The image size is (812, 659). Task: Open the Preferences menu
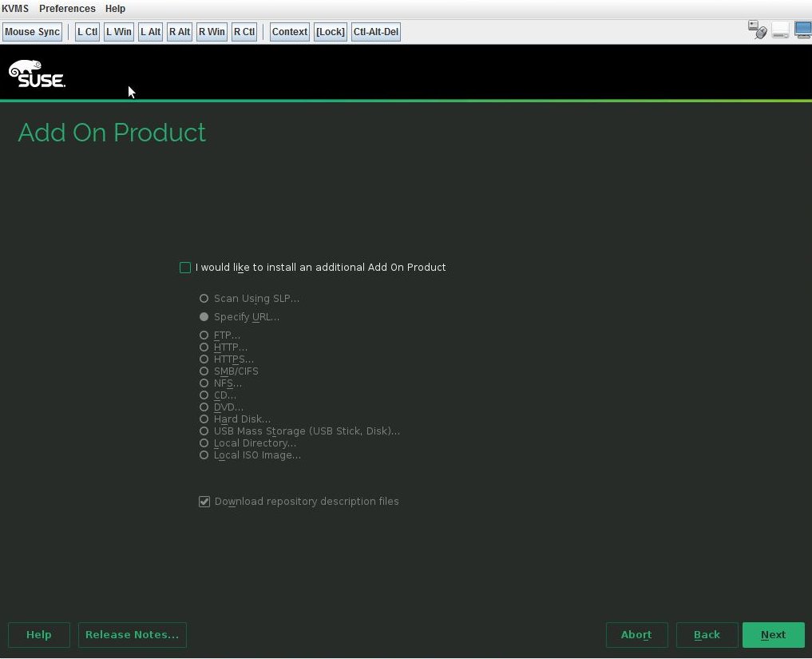(x=67, y=9)
